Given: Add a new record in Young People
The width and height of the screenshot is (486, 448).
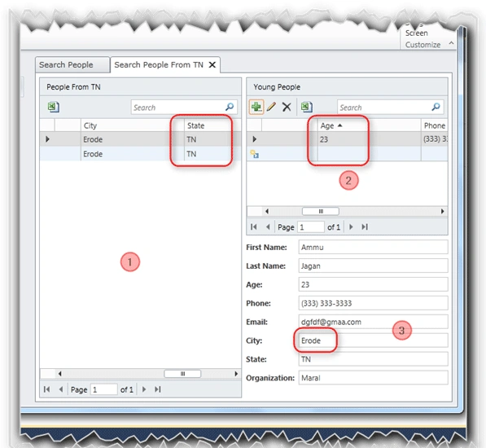Looking at the screenshot, I should [x=256, y=107].
